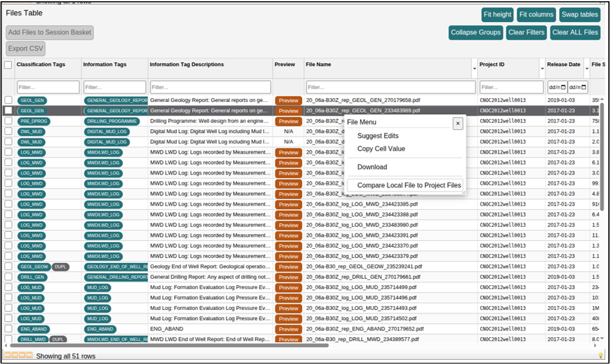Click the GENERAL_DRILLING_REPORT information tag

coord(116,277)
